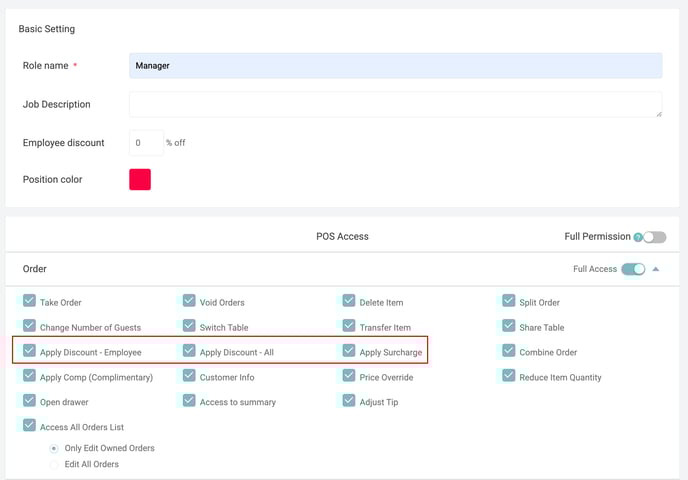Uncheck the Take Order checkbox
Screen dimensions: 688x480
click(x=29, y=301)
